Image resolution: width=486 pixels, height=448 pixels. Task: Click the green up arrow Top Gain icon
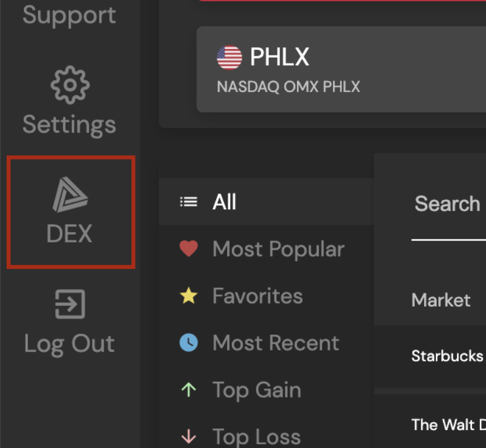coord(188,390)
